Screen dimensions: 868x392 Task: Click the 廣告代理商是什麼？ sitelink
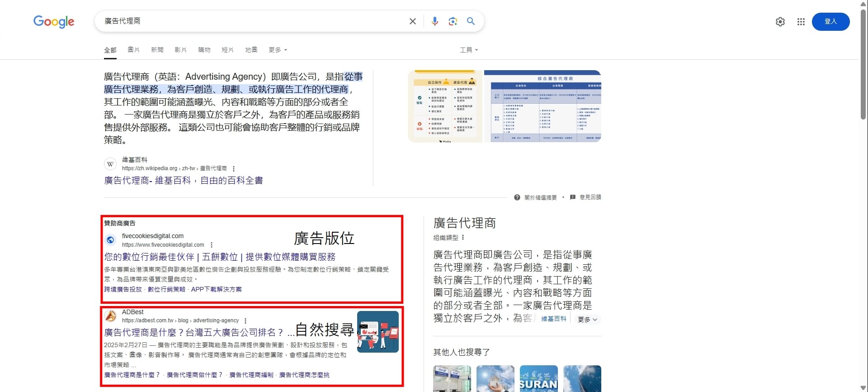click(132, 375)
